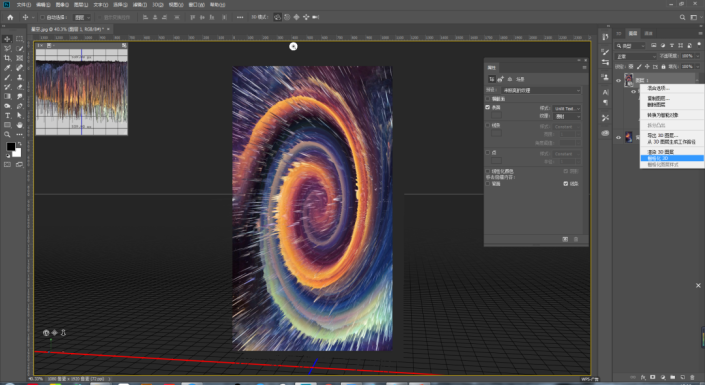705x385 pixels.
Task: Enable the 线条 line checkbox under surface
Action: click(x=488, y=125)
